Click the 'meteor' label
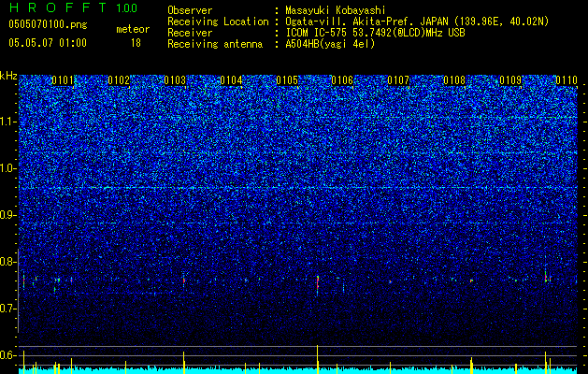 point(133,29)
